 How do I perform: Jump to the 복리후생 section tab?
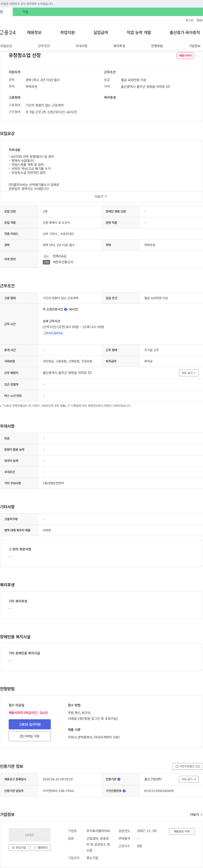pyautogui.click(x=119, y=46)
